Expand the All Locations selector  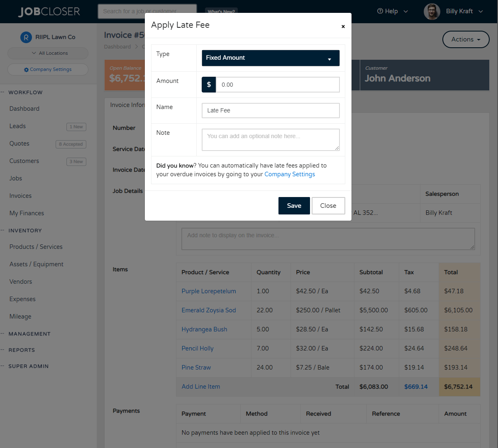click(48, 53)
